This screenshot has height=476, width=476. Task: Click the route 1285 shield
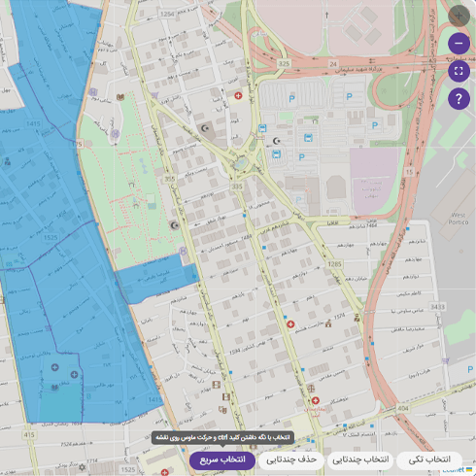click(x=335, y=264)
